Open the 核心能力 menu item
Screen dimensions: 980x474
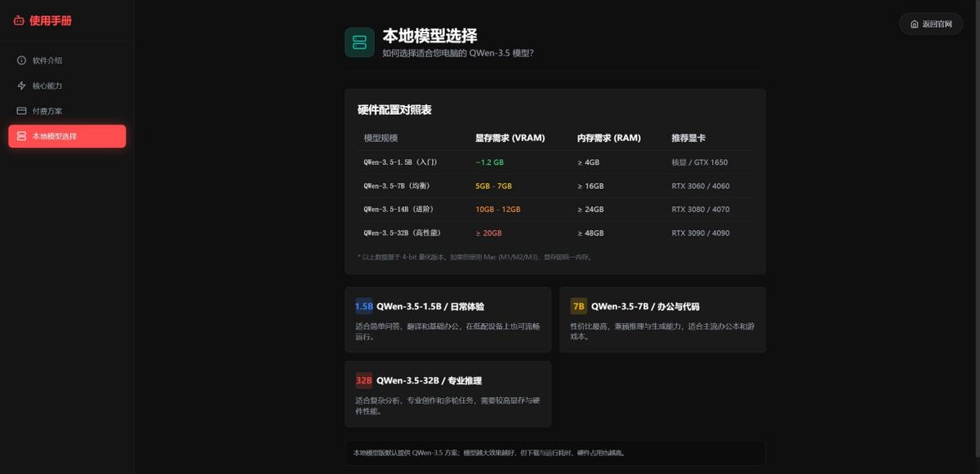pyautogui.click(x=67, y=86)
